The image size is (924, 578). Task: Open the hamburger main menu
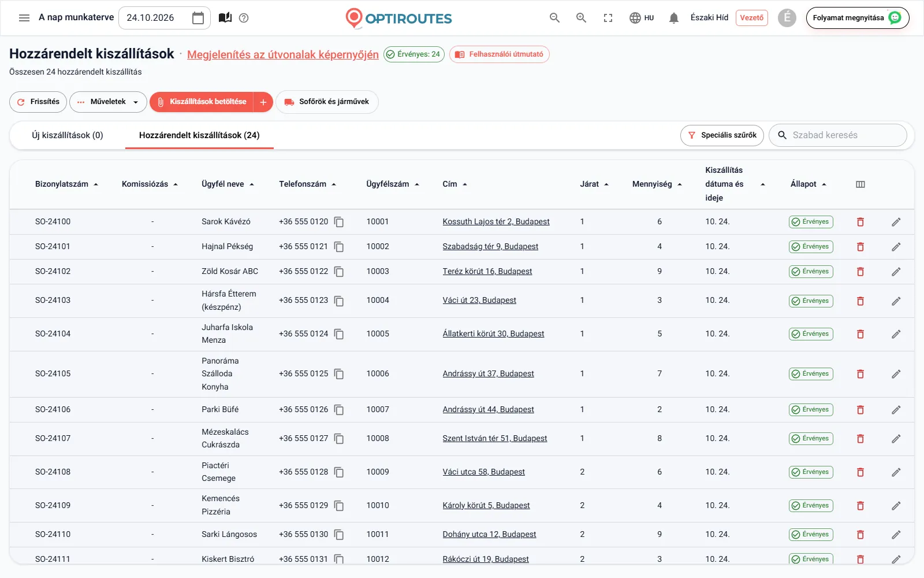[x=24, y=18]
